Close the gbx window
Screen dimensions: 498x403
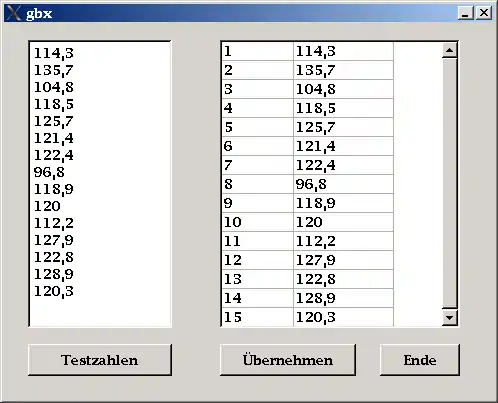pyautogui.click(x=484, y=13)
